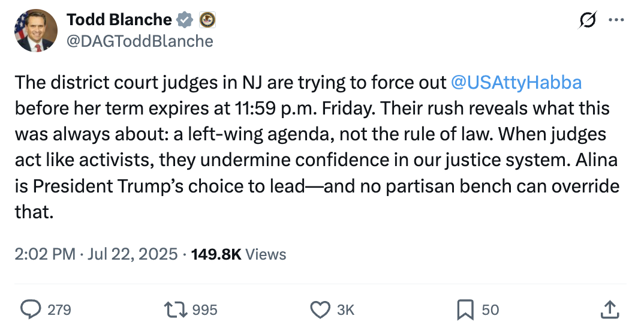The height and width of the screenshot is (331, 644).
Task: Like the post with heart icon
Action: 320,309
